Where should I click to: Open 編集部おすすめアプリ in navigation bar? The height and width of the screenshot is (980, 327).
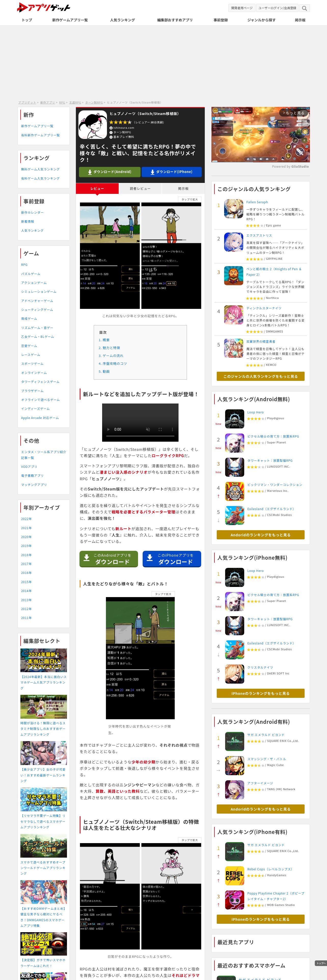pos(175,20)
